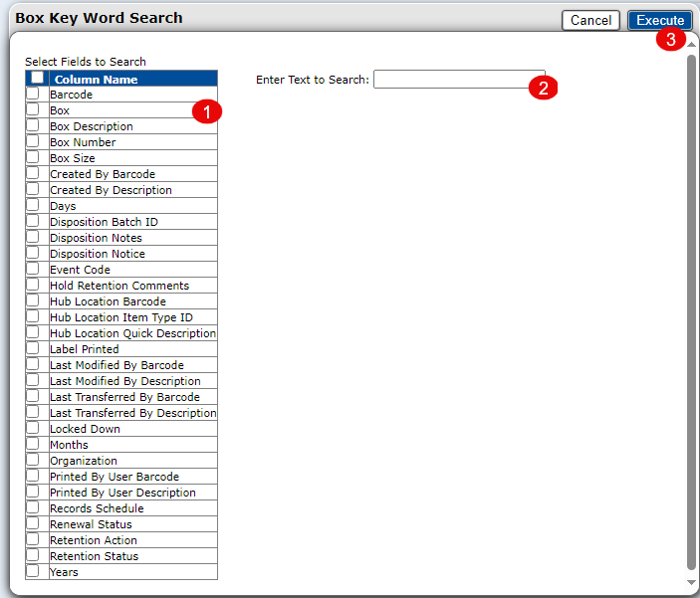The height and width of the screenshot is (598, 700).
Task: Enable the Box Description checkbox
Action: [x=33, y=125]
